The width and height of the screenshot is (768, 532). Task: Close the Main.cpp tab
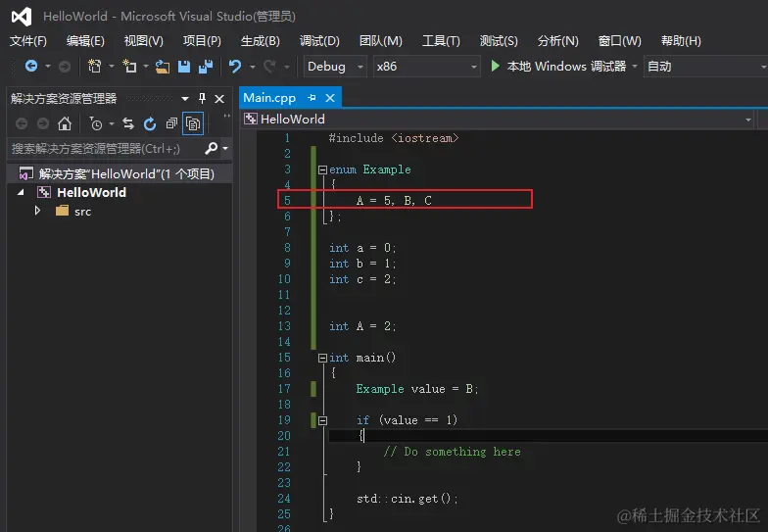point(331,98)
